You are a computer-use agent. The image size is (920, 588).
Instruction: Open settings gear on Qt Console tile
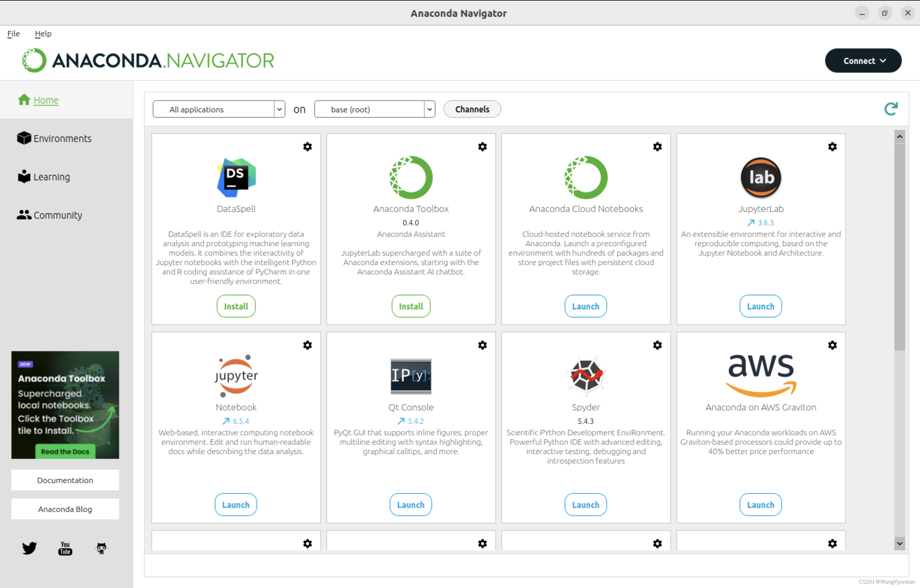482,345
